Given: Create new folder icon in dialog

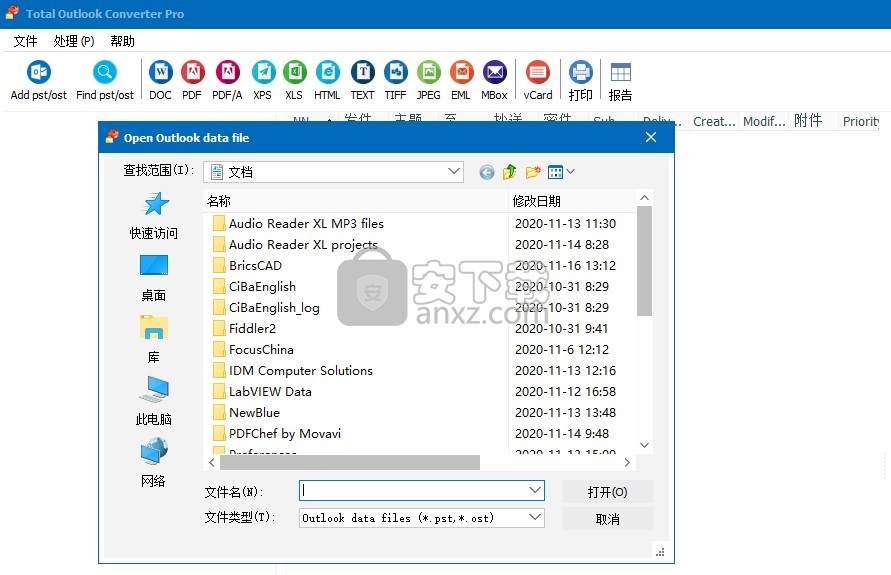Looking at the screenshot, I should (532, 172).
